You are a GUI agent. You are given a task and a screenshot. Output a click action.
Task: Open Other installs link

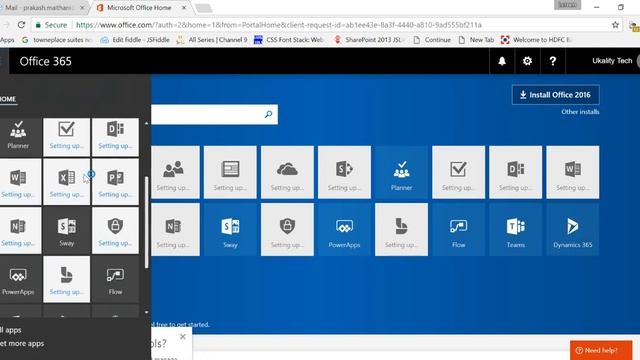click(580, 112)
